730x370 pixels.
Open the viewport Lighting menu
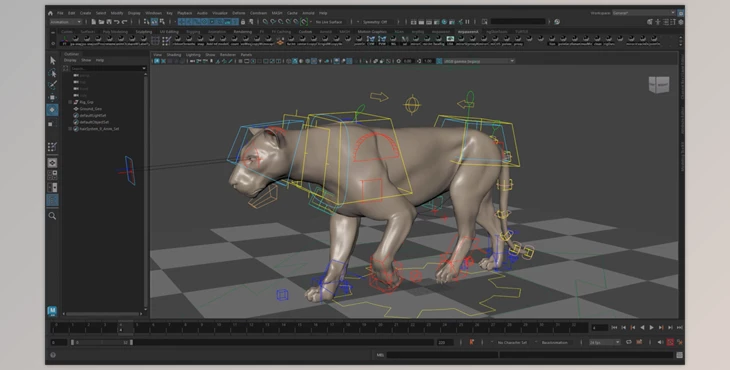(x=193, y=55)
